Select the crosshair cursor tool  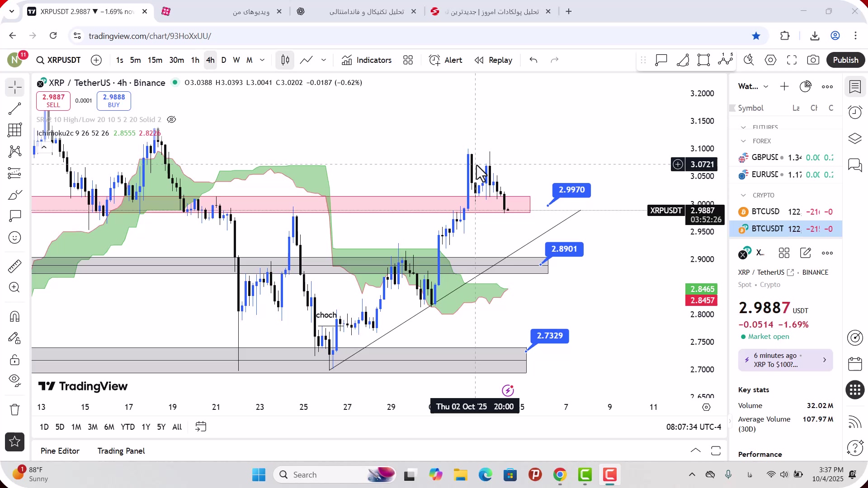(x=15, y=87)
